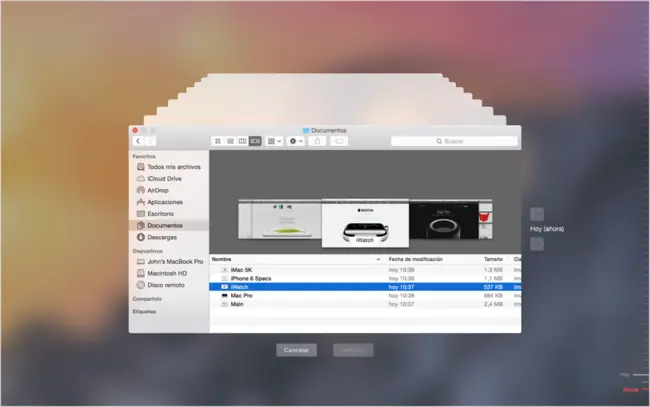Image resolution: width=650 pixels, height=407 pixels.
Task: Click the Buscar search field
Action: tap(453, 142)
